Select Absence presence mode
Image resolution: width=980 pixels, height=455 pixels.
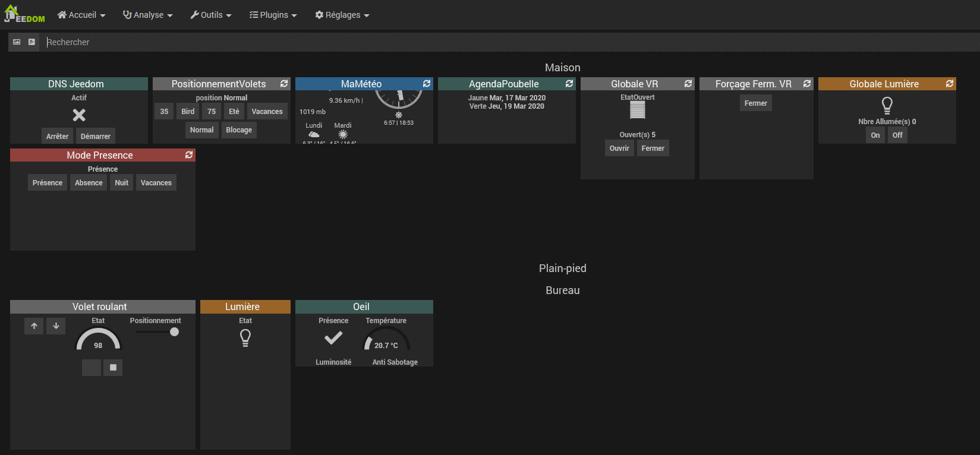(x=89, y=183)
